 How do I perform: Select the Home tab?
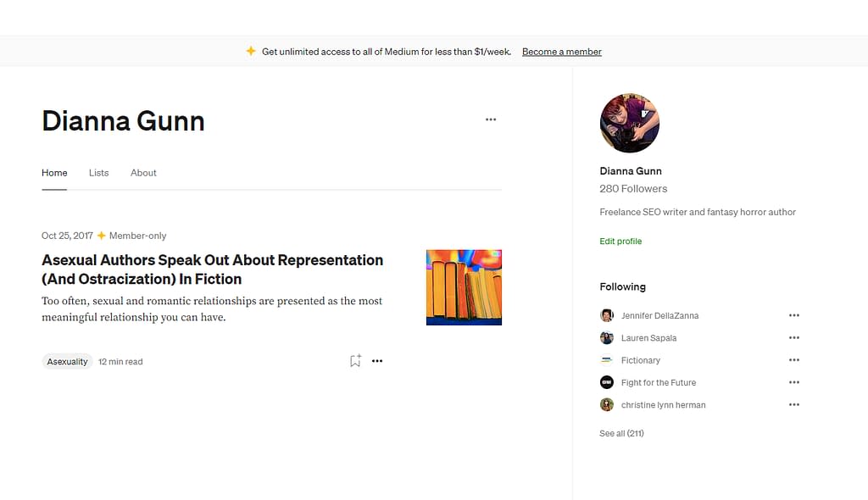[54, 173]
